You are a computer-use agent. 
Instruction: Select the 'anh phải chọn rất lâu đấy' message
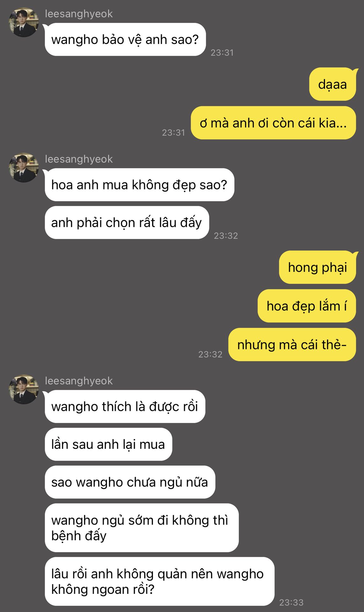click(127, 222)
